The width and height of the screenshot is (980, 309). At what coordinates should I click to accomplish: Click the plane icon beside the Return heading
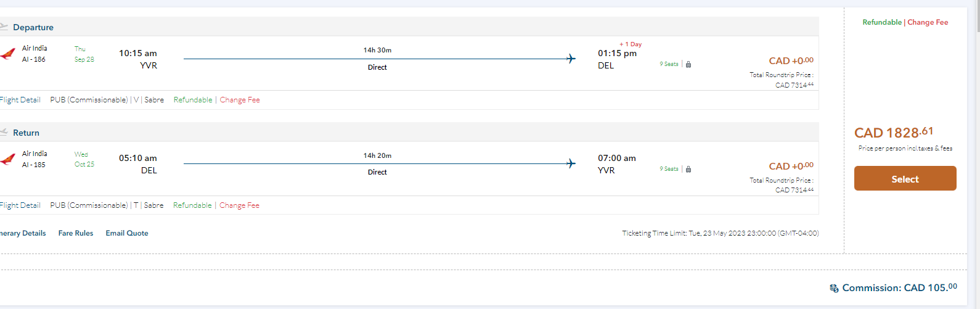click(4, 132)
